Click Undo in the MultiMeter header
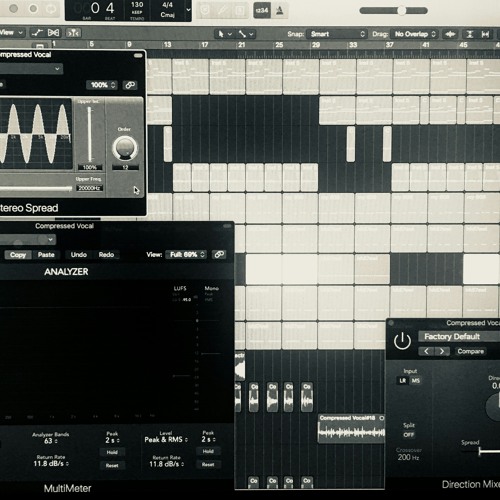 click(79, 255)
